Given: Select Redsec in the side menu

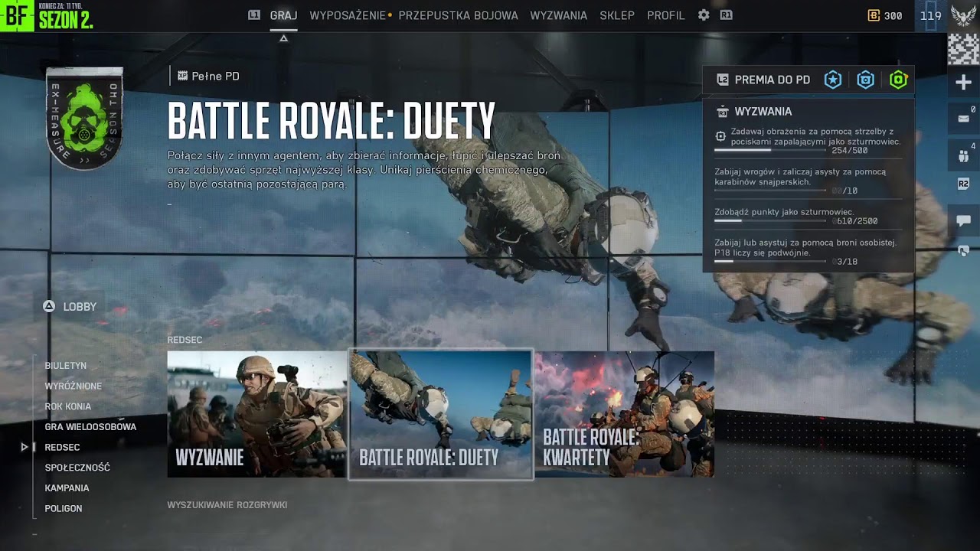Looking at the screenshot, I should [62, 447].
